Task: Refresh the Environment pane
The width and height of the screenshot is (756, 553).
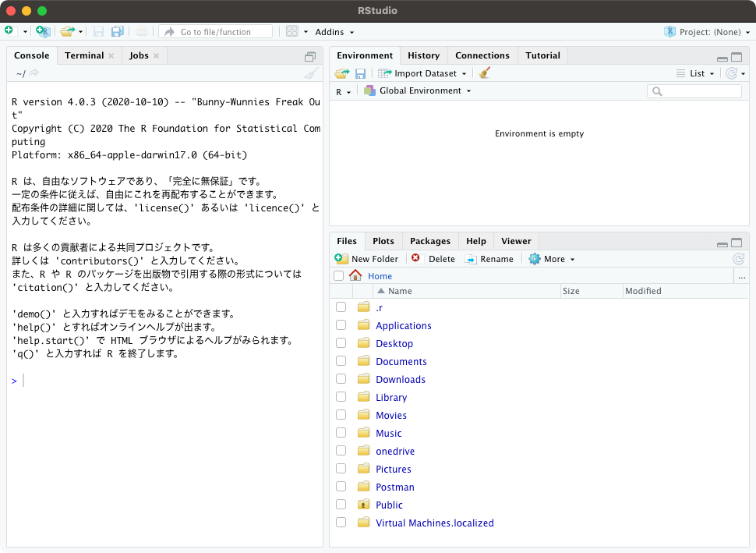Action: 731,73
